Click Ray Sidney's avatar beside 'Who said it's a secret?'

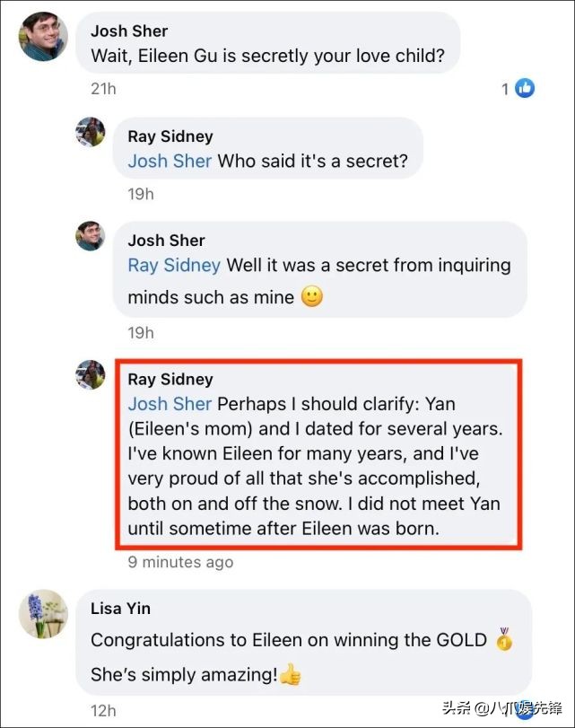91,132
